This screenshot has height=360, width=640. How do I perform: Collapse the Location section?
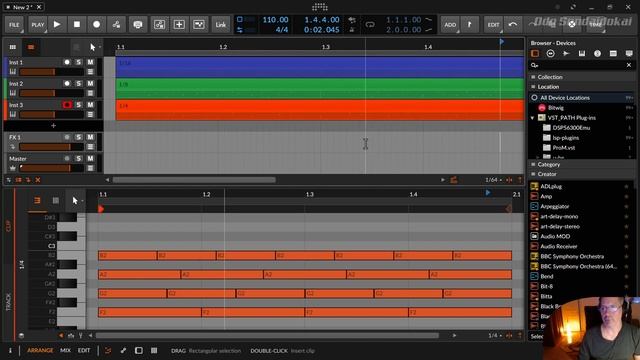coord(582,87)
